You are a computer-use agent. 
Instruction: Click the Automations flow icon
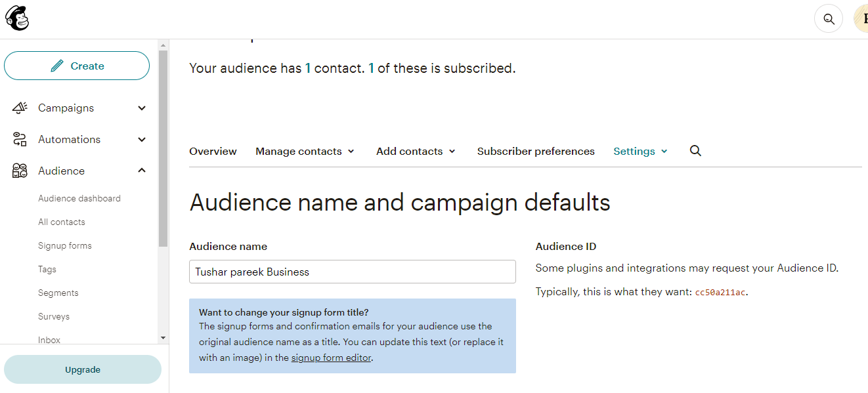[x=20, y=139]
